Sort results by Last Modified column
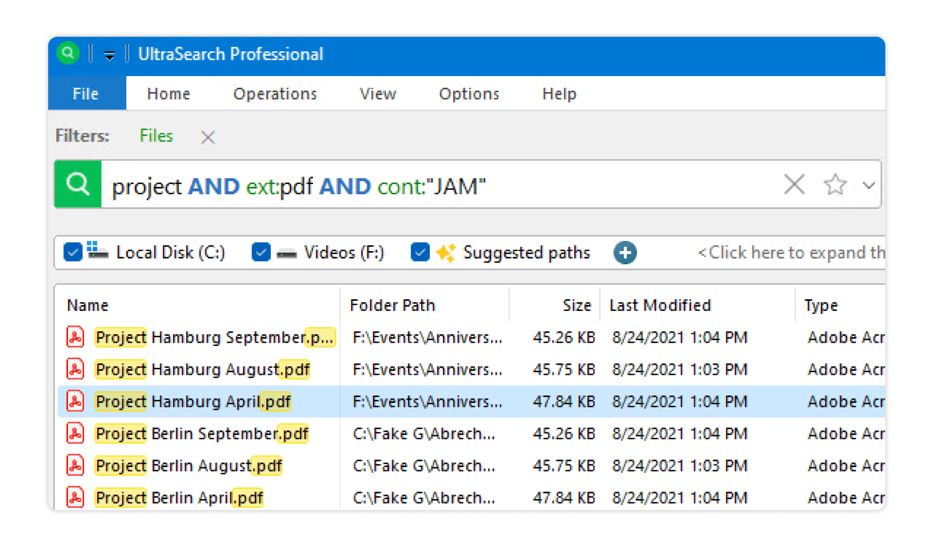This screenshot has height=560, width=933. [x=660, y=305]
